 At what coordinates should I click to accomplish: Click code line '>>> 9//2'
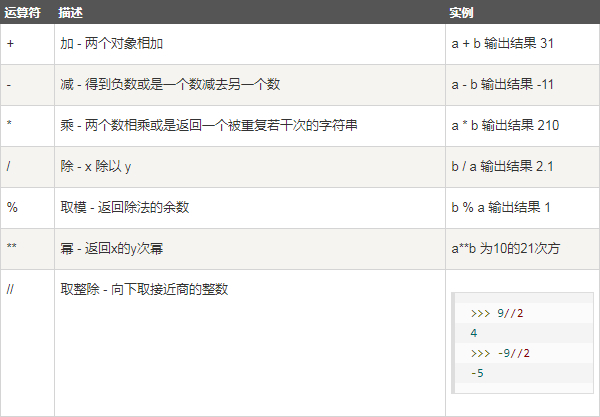[497, 313]
